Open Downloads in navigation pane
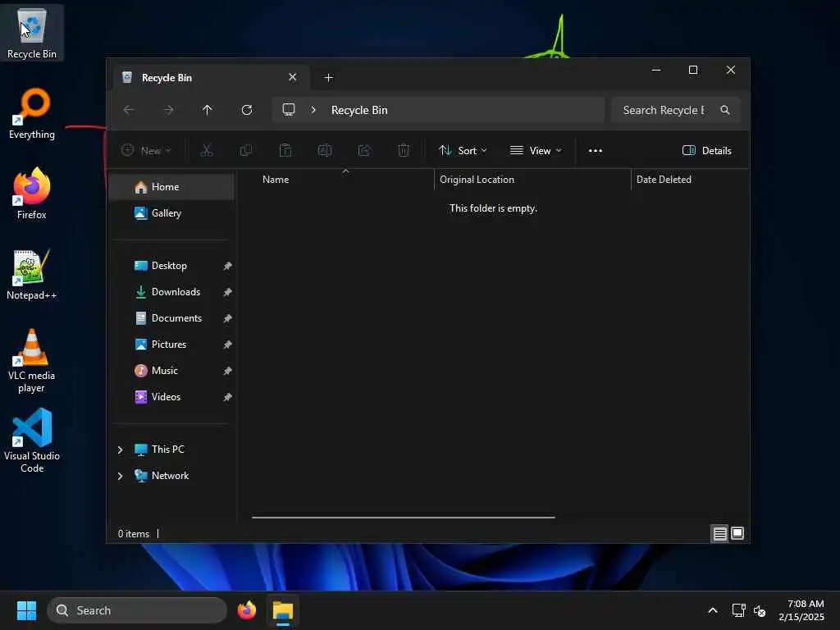This screenshot has height=630, width=840. 171,292
